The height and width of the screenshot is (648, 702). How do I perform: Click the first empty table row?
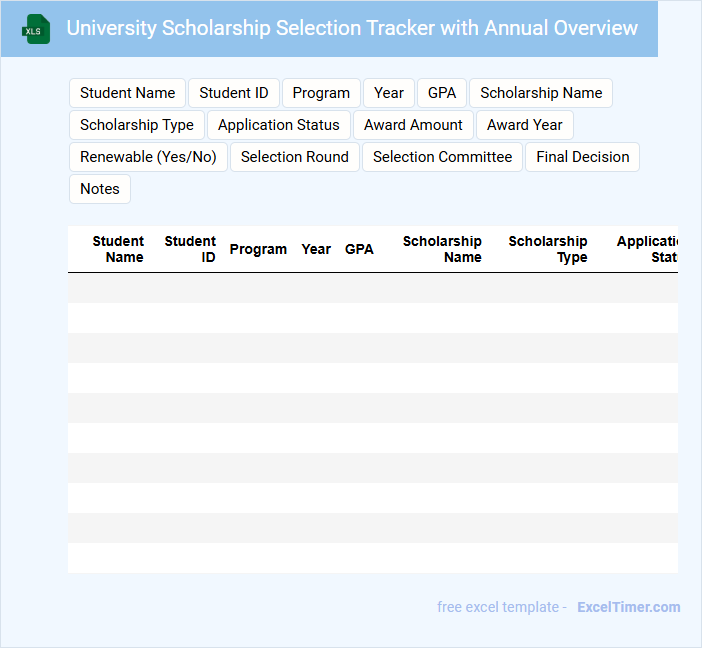coord(372,288)
